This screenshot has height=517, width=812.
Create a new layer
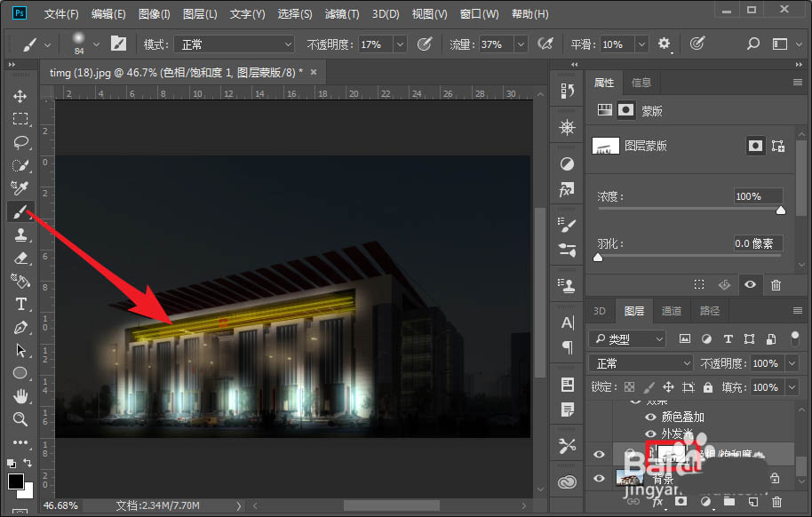753,502
